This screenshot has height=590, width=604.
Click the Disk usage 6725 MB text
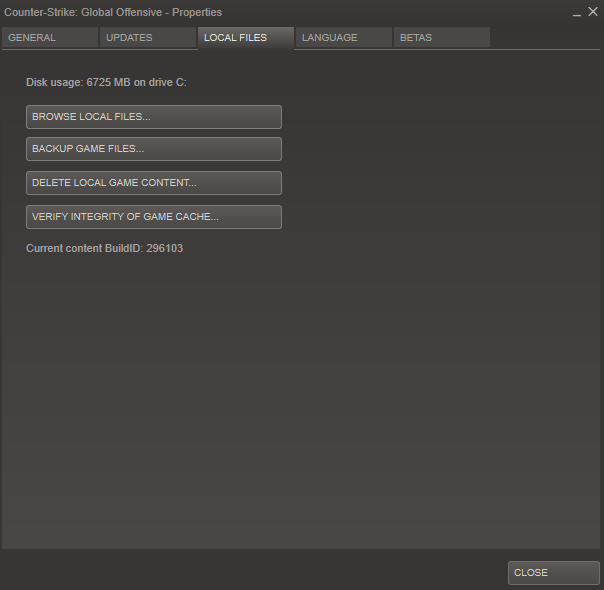point(106,82)
